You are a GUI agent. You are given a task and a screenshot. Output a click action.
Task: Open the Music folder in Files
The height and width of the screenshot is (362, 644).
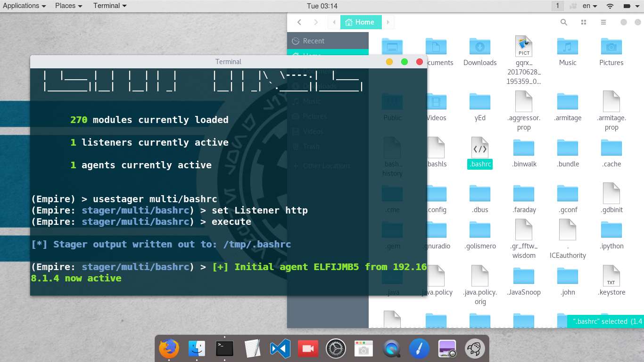coord(568,46)
